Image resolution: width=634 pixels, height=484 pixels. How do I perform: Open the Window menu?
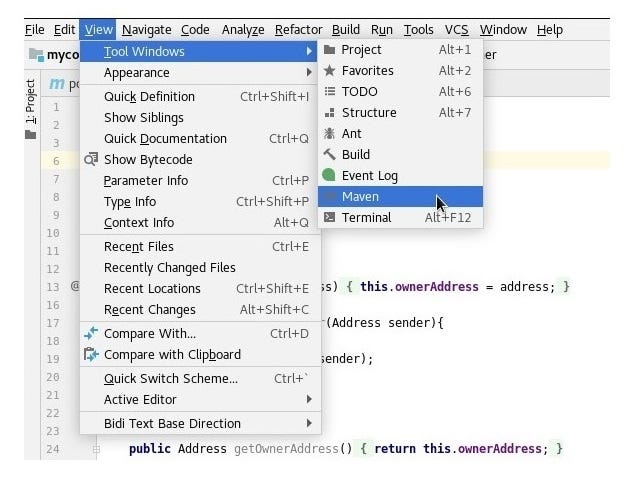click(503, 30)
